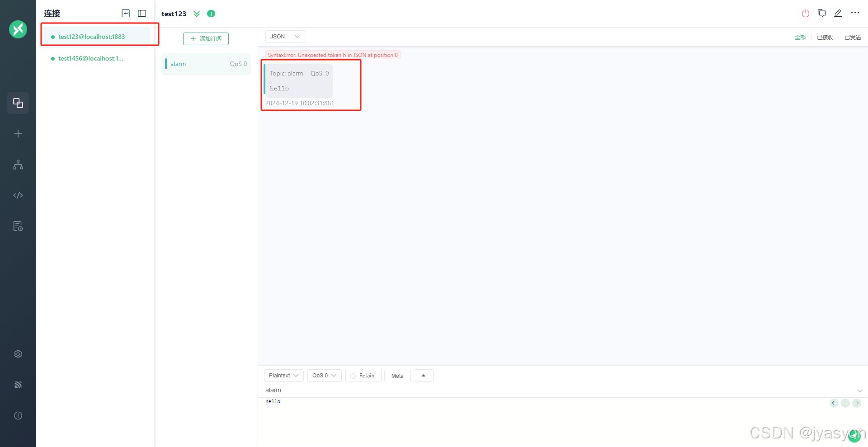Click the 添加订阅 subscription button

pyautogui.click(x=206, y=39)
